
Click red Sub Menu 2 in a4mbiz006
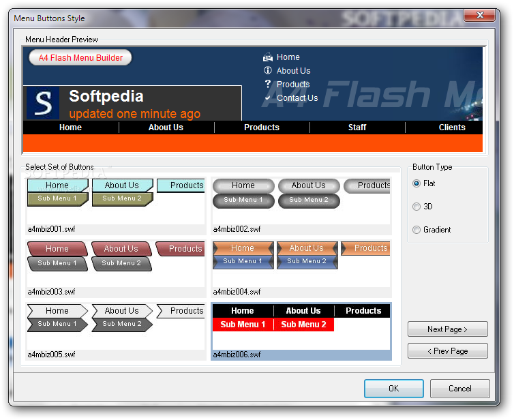tap(304, 325)
